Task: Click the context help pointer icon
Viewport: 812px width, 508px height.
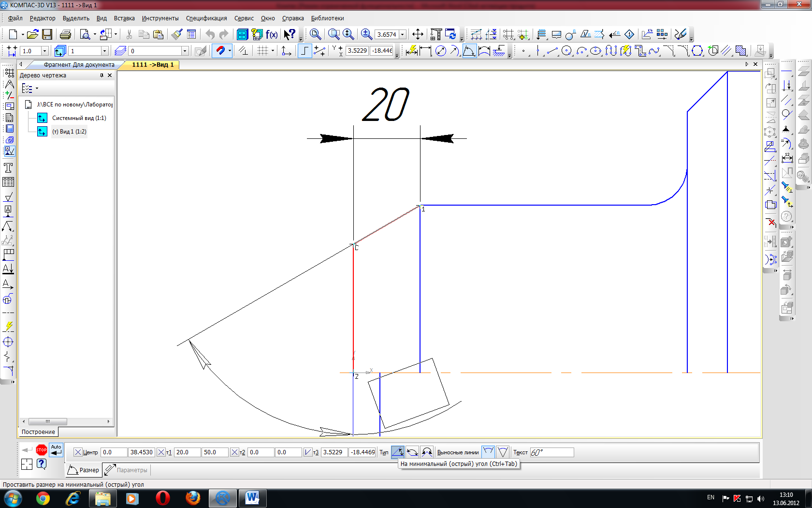Action: tap(290, 34)
